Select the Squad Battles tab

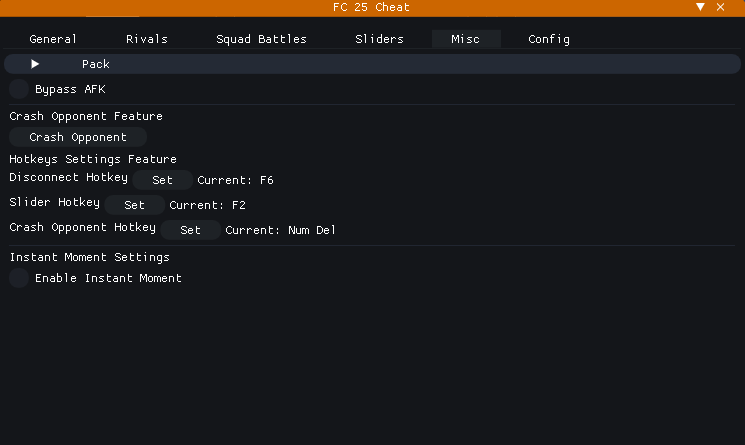261,40
